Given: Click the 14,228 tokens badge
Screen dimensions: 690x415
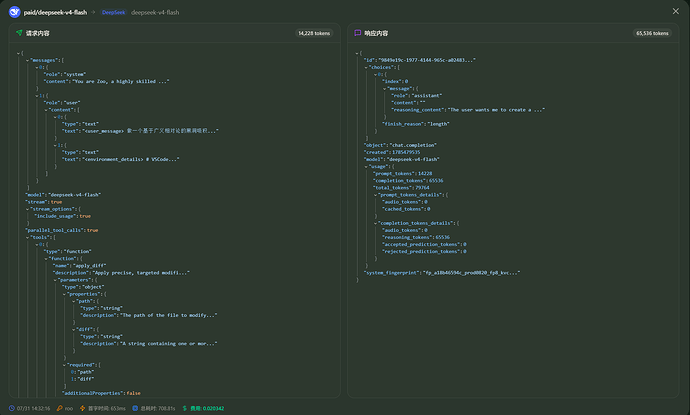Looking at the screenshot, I should tap(314, 33).
